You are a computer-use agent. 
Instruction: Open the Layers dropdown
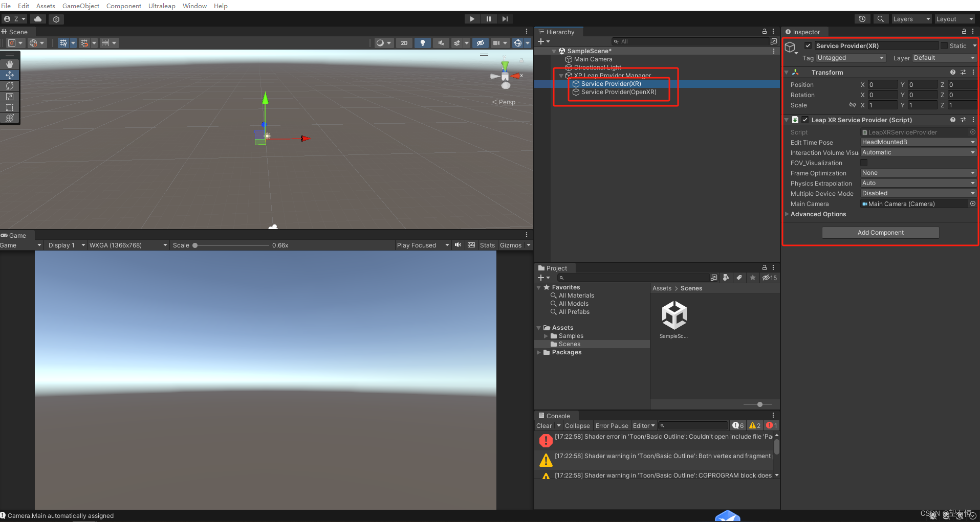[911, 19]
